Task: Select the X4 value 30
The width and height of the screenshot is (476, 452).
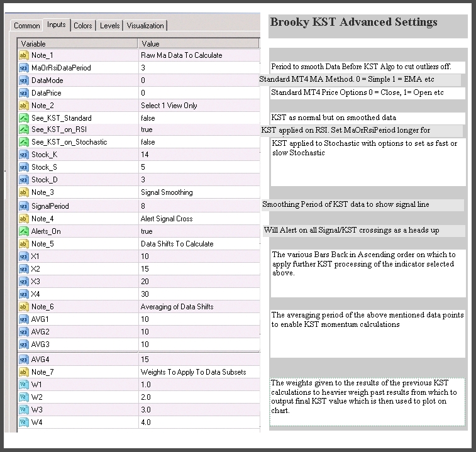Action: pyautogui.click(x=199, y=294)
